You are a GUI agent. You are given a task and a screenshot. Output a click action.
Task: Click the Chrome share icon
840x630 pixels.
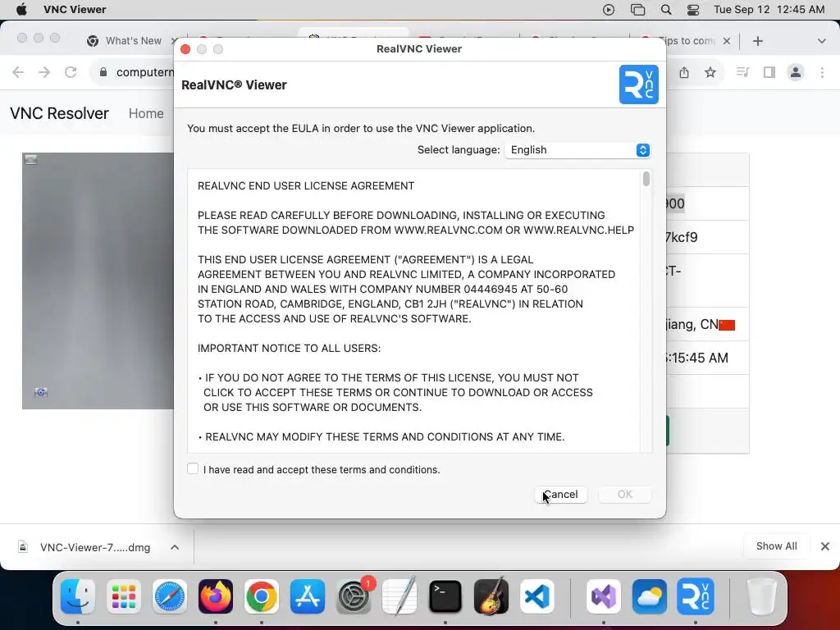[684, 72]
